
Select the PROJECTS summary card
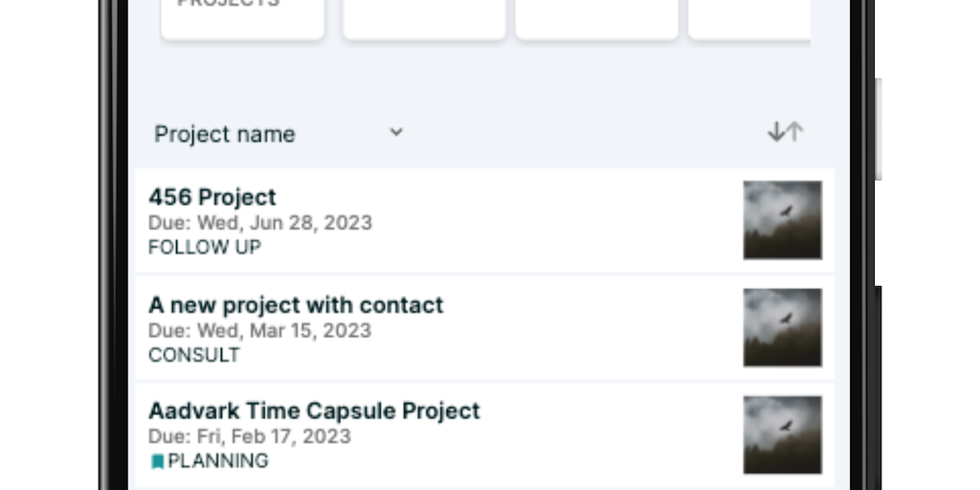242,17
